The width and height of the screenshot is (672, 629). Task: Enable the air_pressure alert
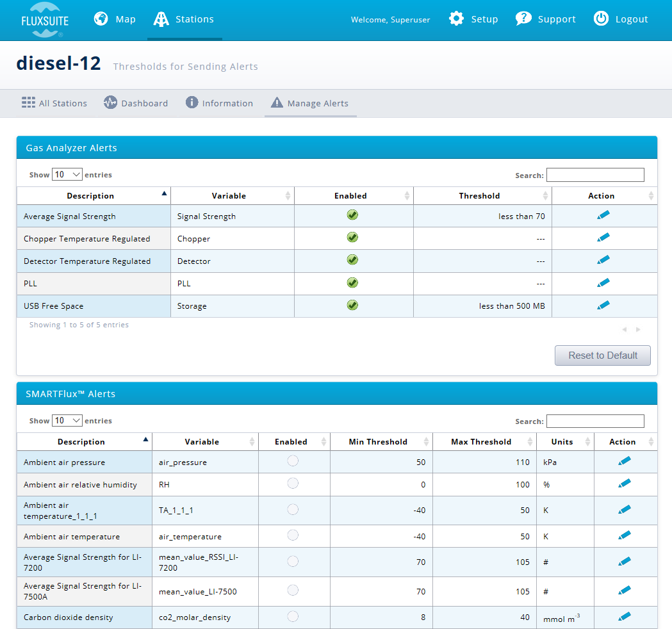(293, 461)
